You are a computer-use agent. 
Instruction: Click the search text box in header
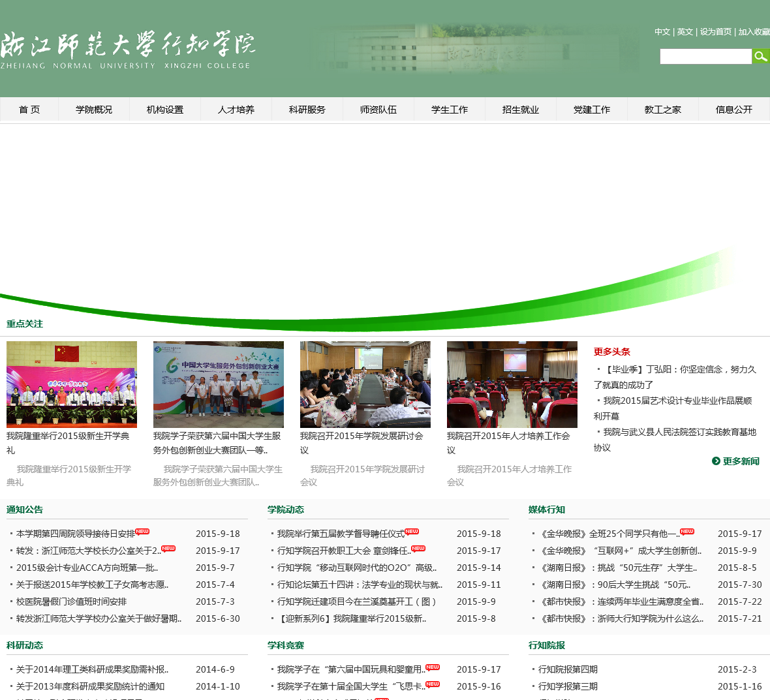[x=705, y=57]
